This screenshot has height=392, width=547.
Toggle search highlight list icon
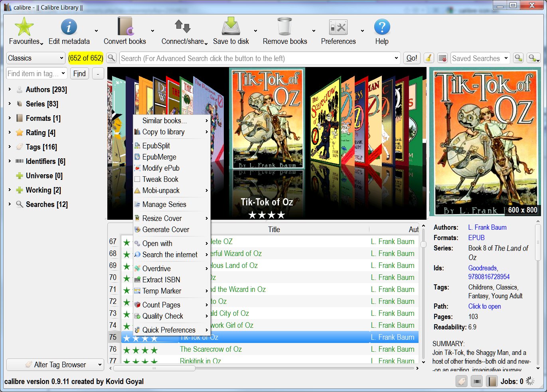(x=442, y=58)
